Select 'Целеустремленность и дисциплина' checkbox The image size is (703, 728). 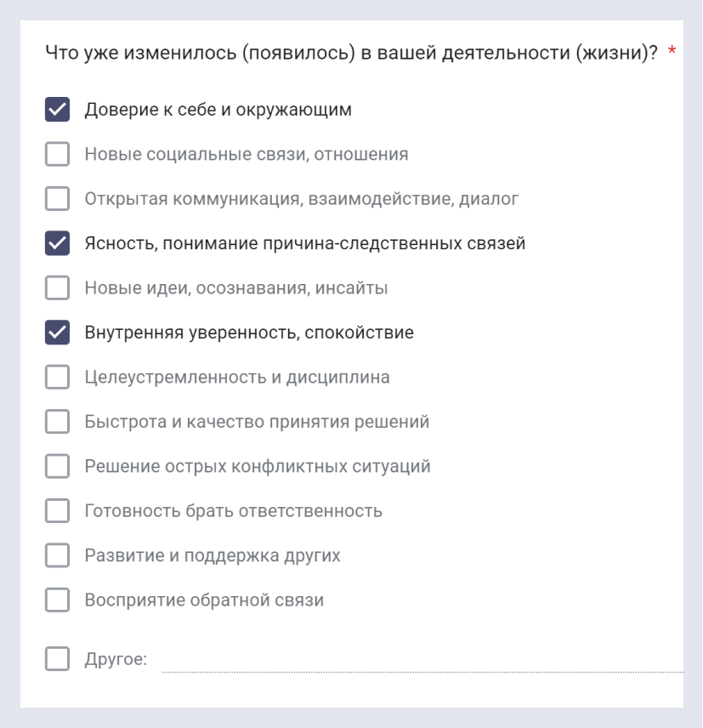[x=57, y=378]
